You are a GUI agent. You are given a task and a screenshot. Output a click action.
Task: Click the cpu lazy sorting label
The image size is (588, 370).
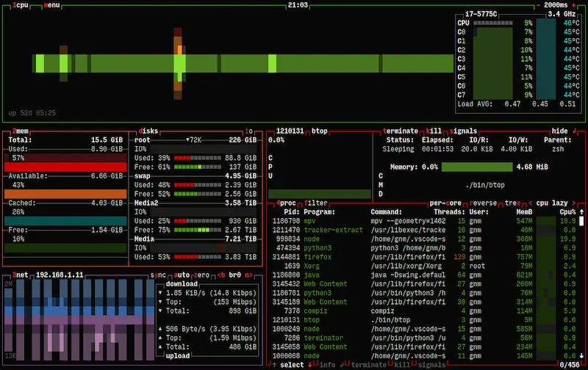point(552,203)
